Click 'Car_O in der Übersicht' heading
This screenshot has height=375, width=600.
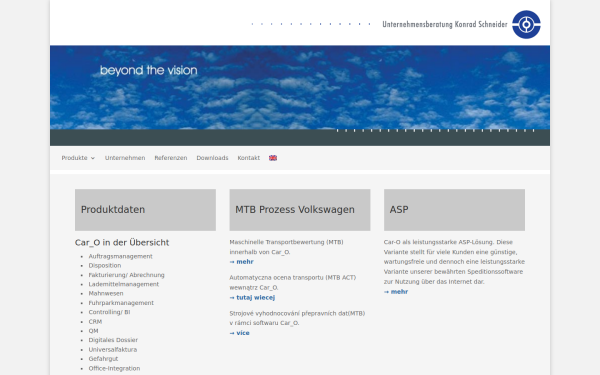point(122,243)
